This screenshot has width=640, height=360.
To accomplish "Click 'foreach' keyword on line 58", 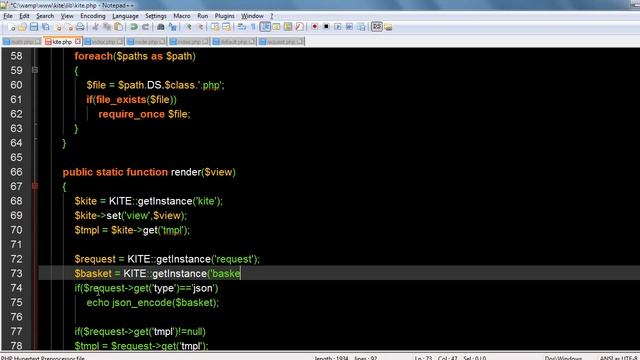I will (93, 56).
